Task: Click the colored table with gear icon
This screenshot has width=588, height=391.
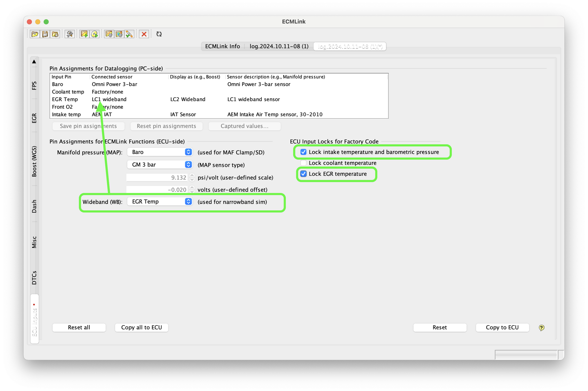Action: (x=119, y=34)
